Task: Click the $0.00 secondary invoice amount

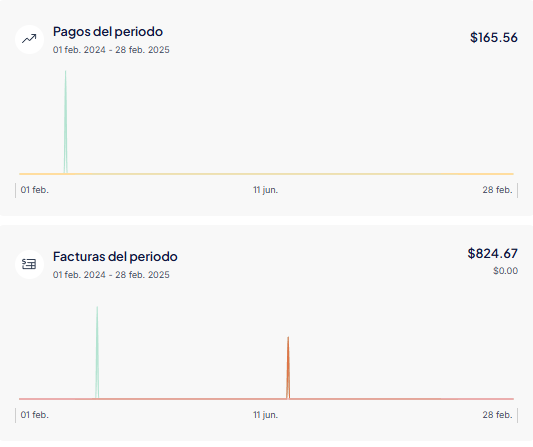Action: click(x=505, y=271)
